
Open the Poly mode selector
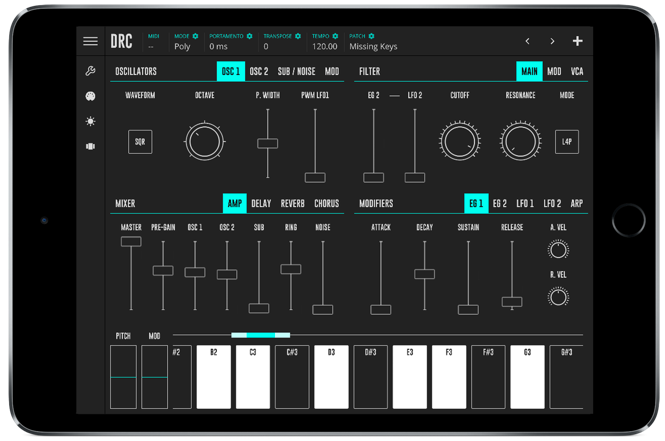pos(183,47)
